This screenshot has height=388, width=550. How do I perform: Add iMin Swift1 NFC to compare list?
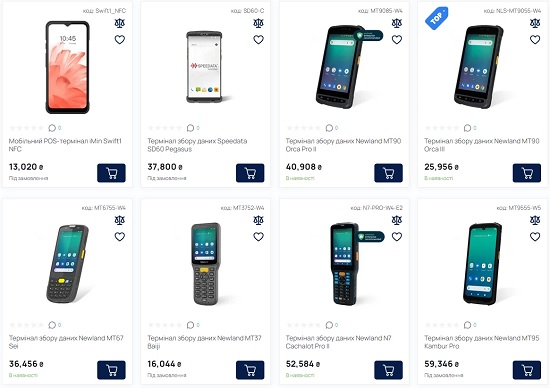(120, 24)
